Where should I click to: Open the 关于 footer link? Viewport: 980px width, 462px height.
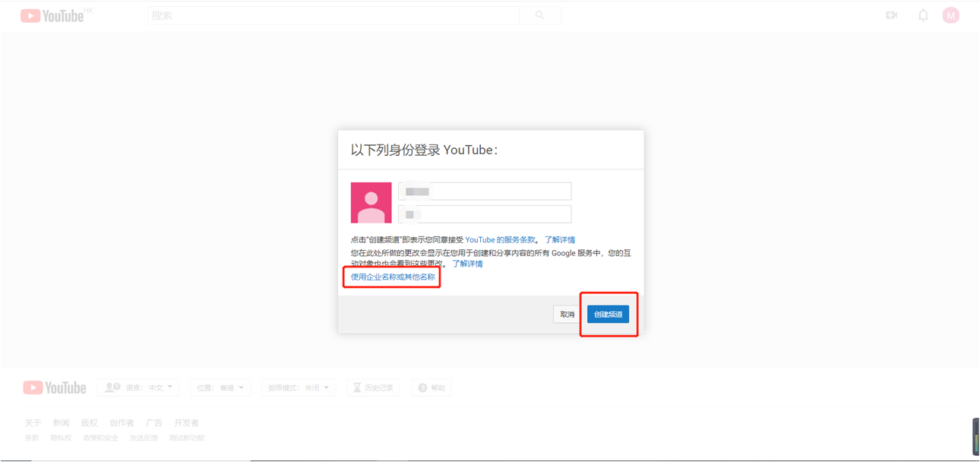click(33, 422)
